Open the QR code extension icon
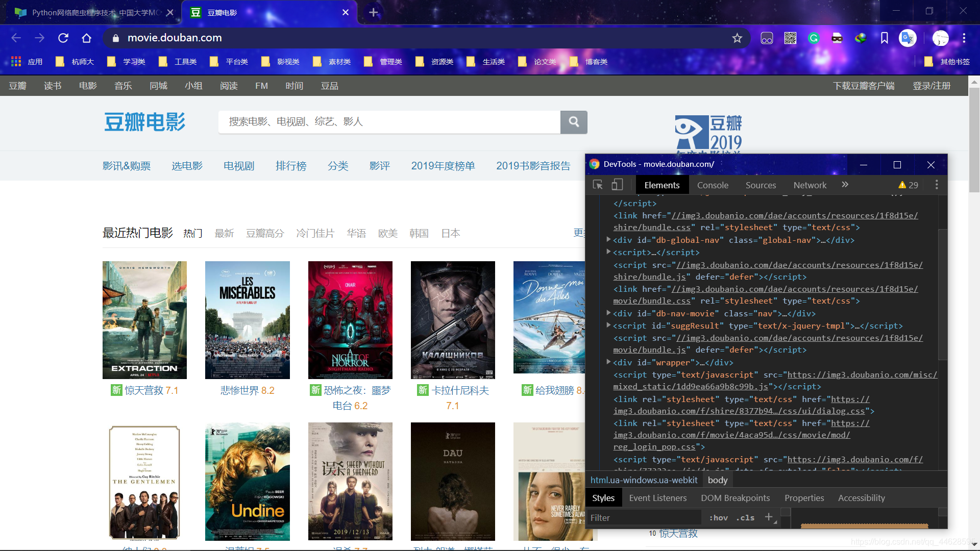Screen dimensions: 980x551 tap(790, 38)
